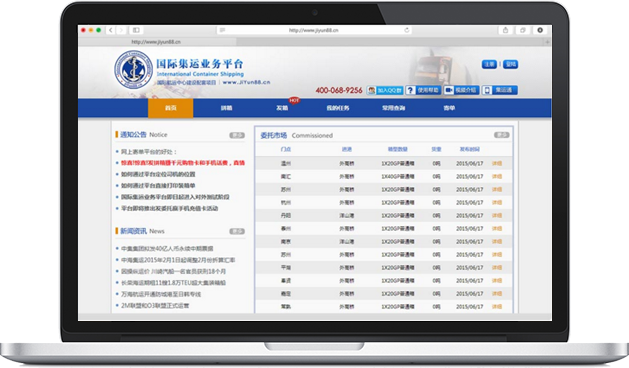The width and height of the screenshot is (629, 368).
Task: Click the 发布时间 column header
Action: coord(469,149)
